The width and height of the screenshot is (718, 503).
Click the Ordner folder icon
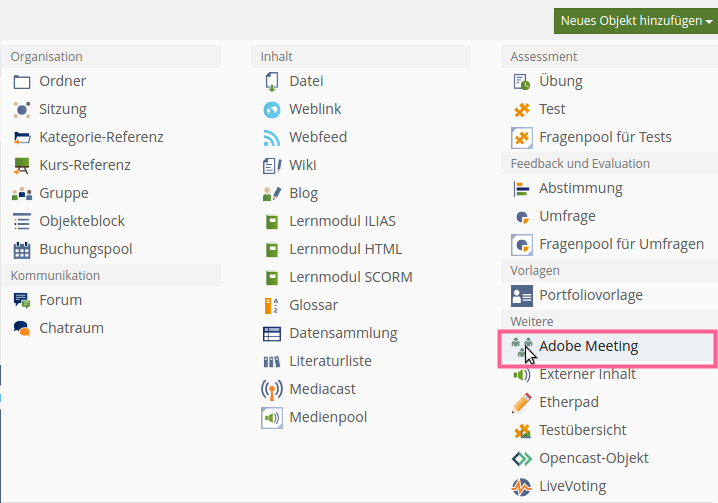22,82
